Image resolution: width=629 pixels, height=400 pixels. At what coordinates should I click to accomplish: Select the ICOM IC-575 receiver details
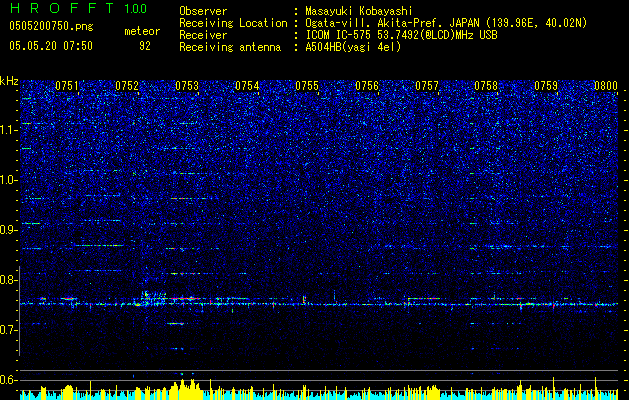(x=401, y=35)
